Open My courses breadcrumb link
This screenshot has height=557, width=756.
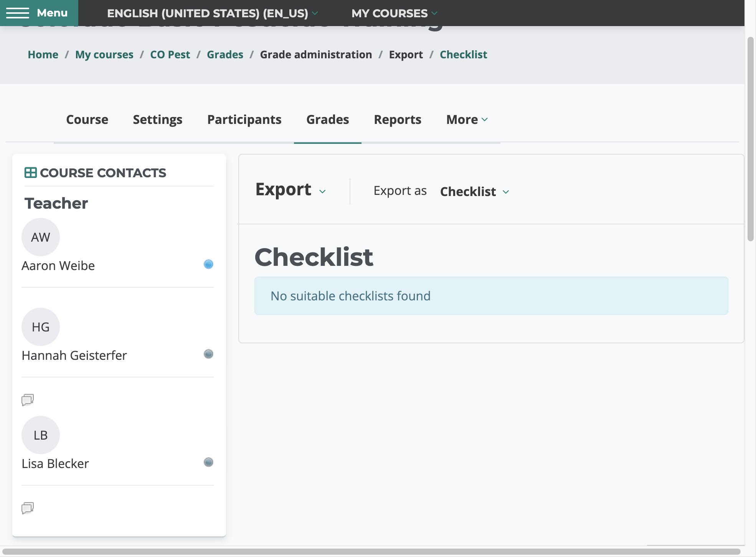104,54
